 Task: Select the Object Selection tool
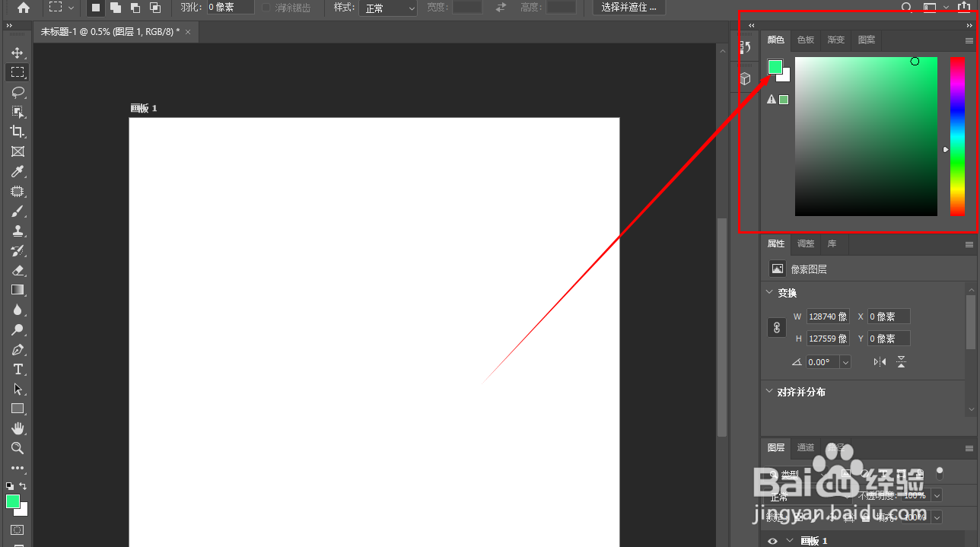[x=17, y=112]
